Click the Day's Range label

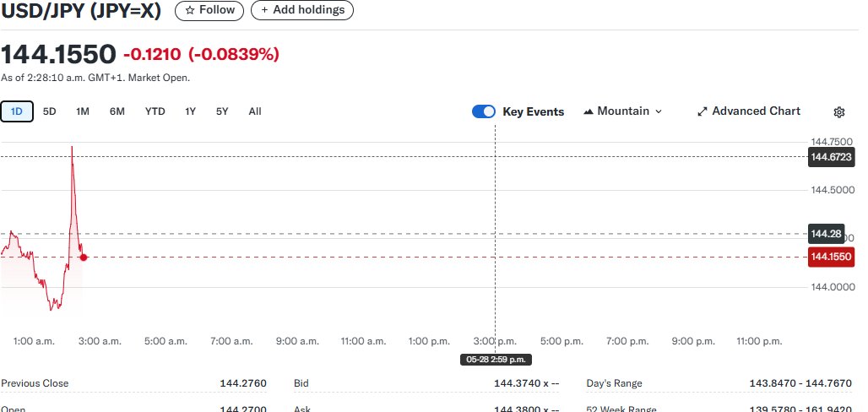pos(615,383)
